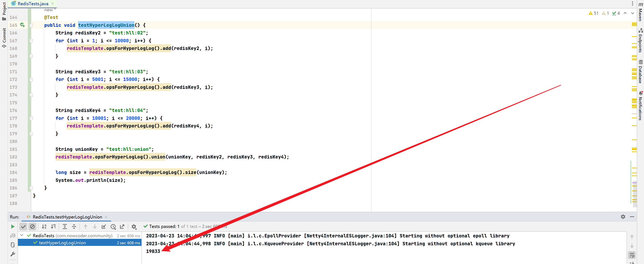Click the 1 weak warning indicator
The image size is (644, 264).
606,13
